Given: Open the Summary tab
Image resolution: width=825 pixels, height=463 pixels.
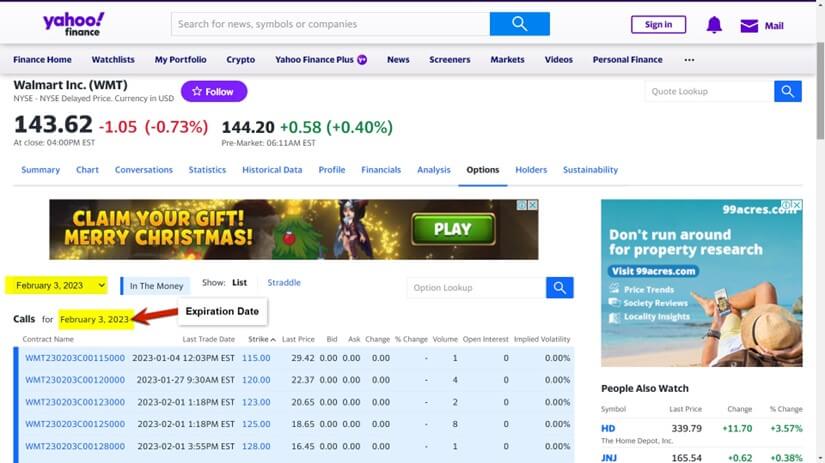Looking at the screenshot, I should tap(41, 169).
